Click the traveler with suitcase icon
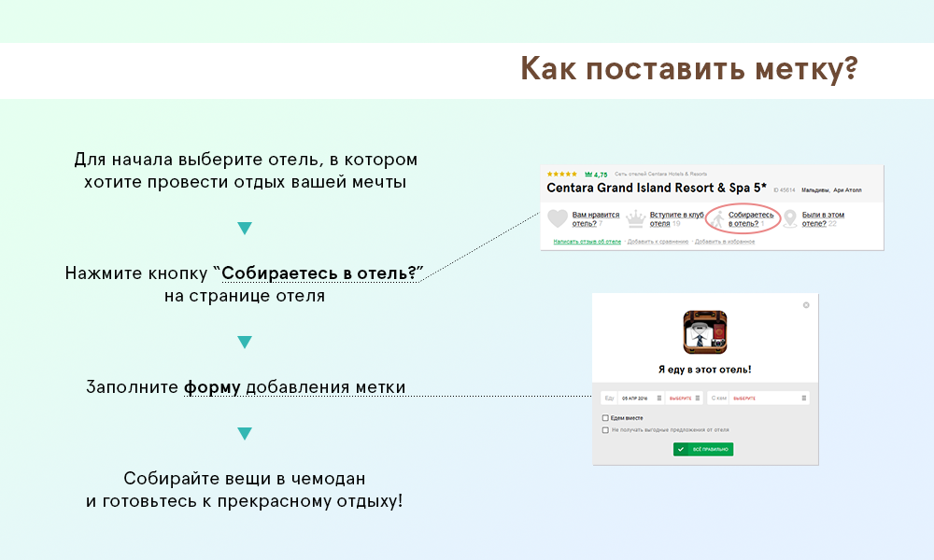This screenshot has height=560, width=934. [x=716, y=219]
